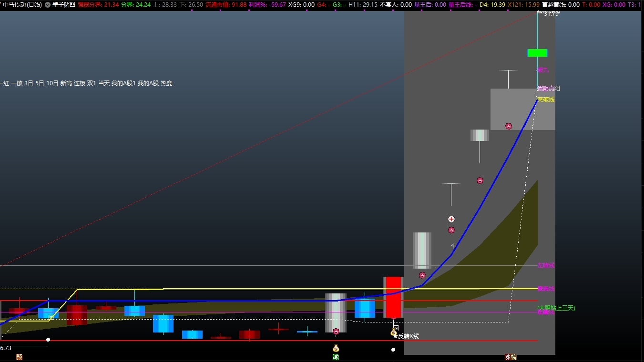Click the green candle near the chart top

coord(537,53)
